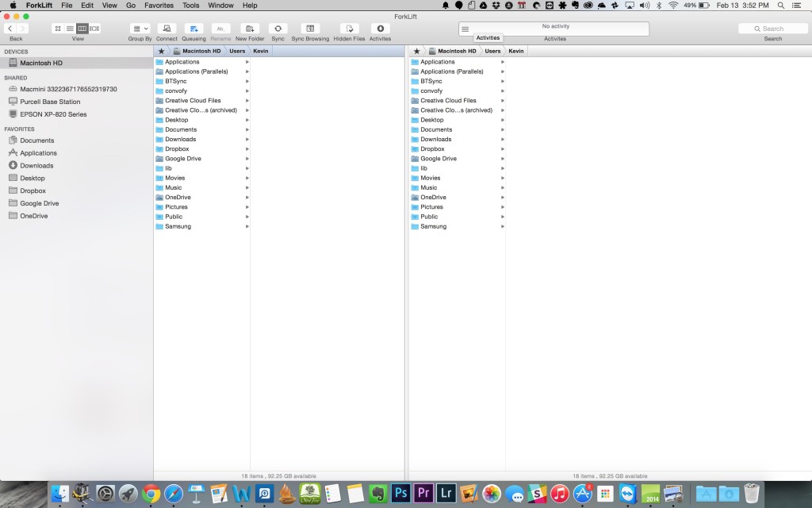Expand BTSync folder arrow in left pane
Screen dimensions: 812x508
click(x=247, y=82)
